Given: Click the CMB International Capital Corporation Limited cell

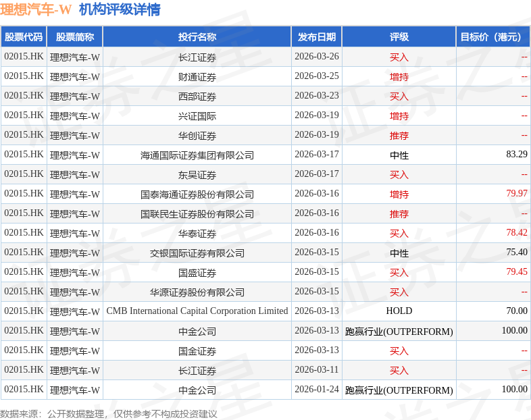Looking at the screenshot, I should coord(197,311).
